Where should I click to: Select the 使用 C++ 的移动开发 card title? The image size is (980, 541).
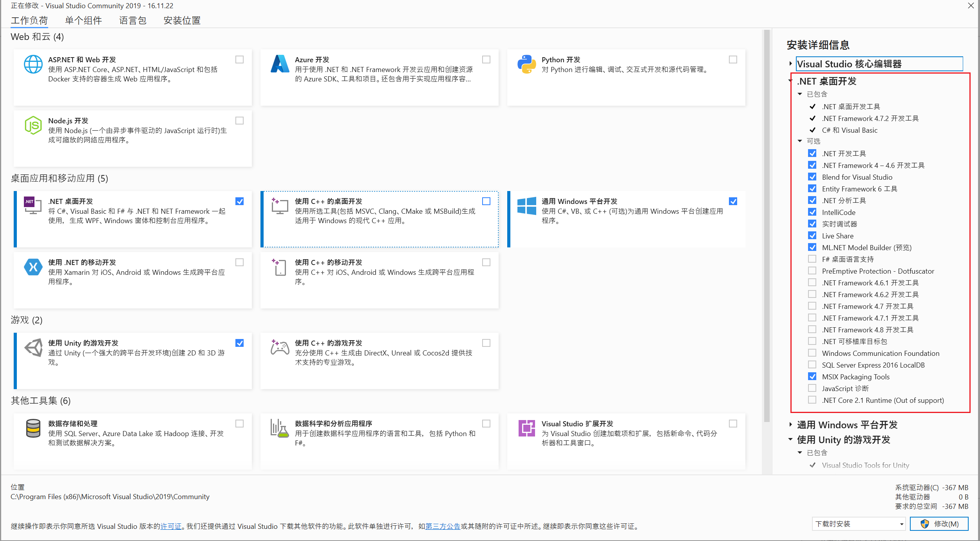(329, 262)
